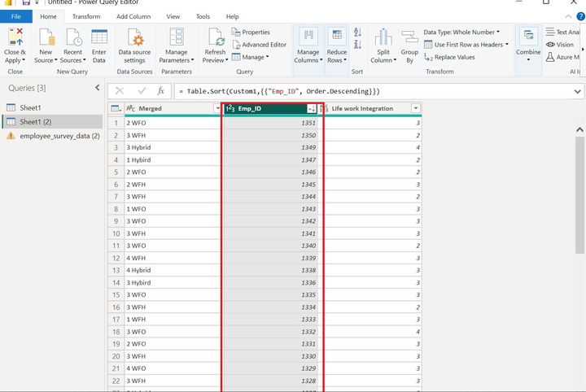Viewport: 586px width, 392px height.
Task: Confirm formula with the checkmark icon
Action: [142, 91]
